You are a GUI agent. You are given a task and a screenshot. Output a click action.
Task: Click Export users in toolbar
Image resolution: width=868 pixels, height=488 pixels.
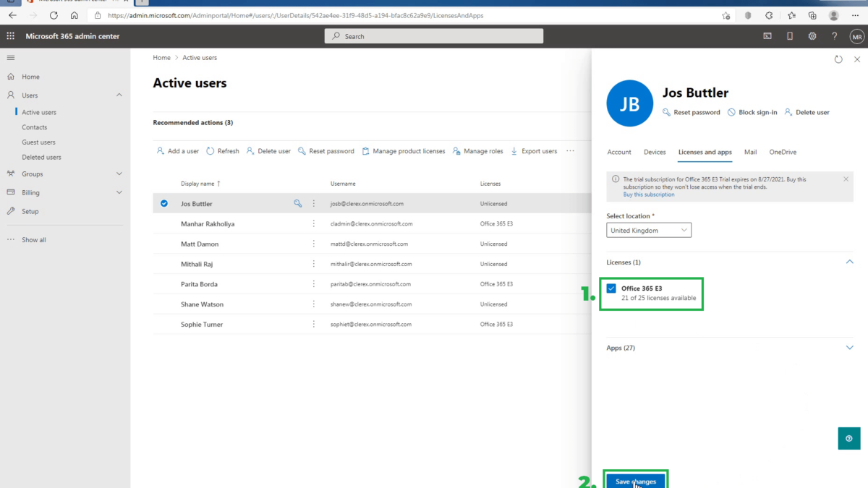click(534, 151)
